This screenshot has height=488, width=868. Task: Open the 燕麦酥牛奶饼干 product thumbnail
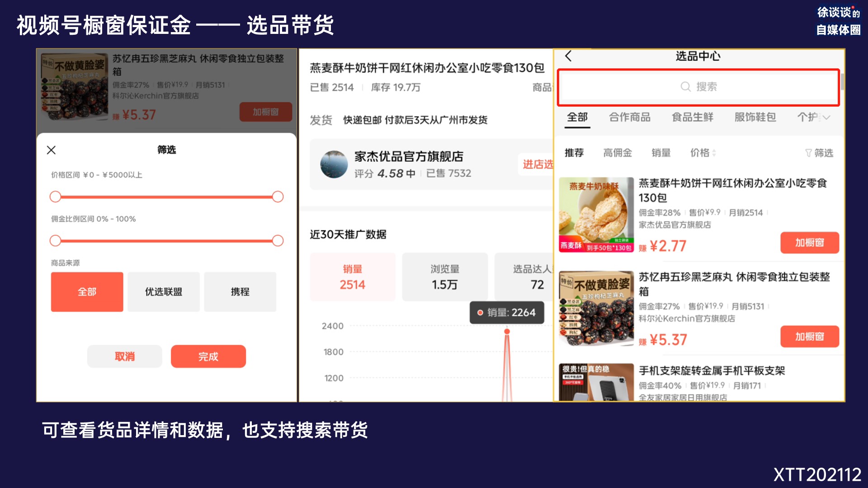[596, 215]
